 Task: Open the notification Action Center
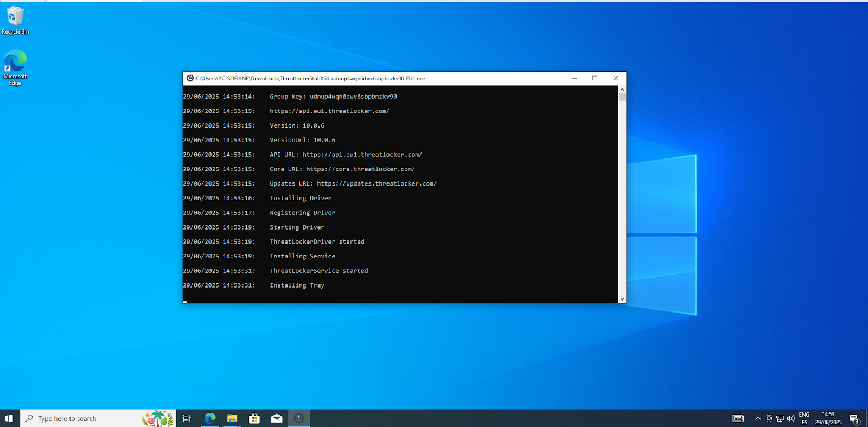[x=854, y=418]
